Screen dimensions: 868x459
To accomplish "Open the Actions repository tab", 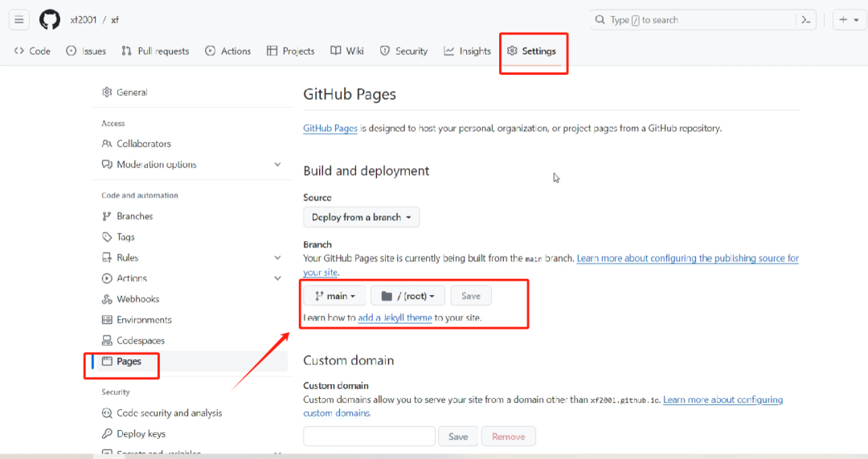I will tap(227, 51).
